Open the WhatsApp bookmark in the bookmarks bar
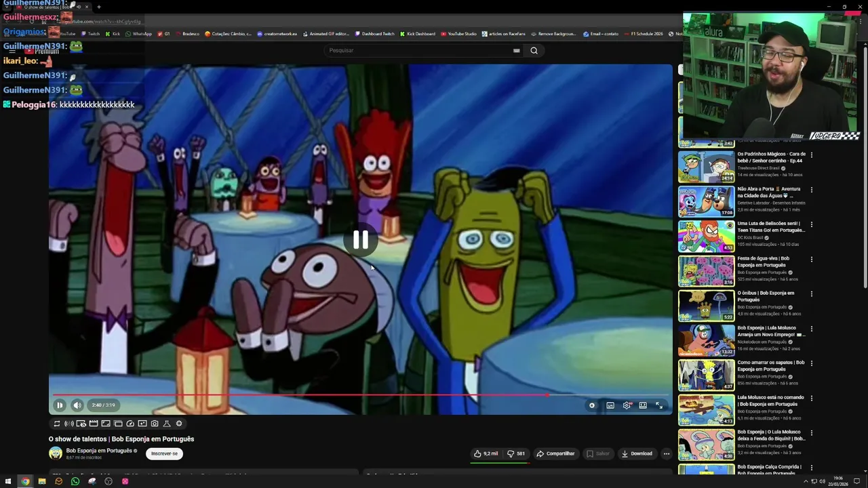Screen dimensions: 868x488 click(139, 34)
